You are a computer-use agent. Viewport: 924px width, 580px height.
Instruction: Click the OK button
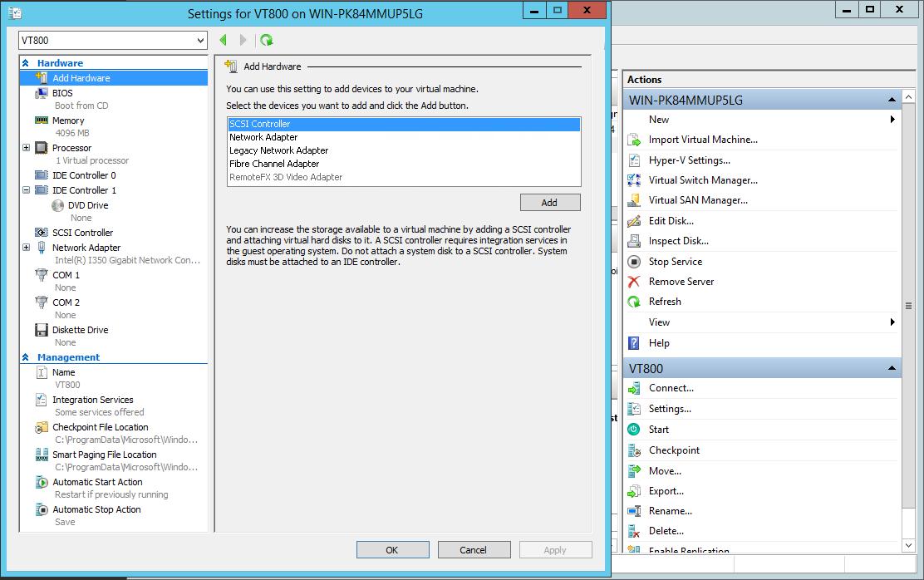pyautogui.click(x=392, y=550)
